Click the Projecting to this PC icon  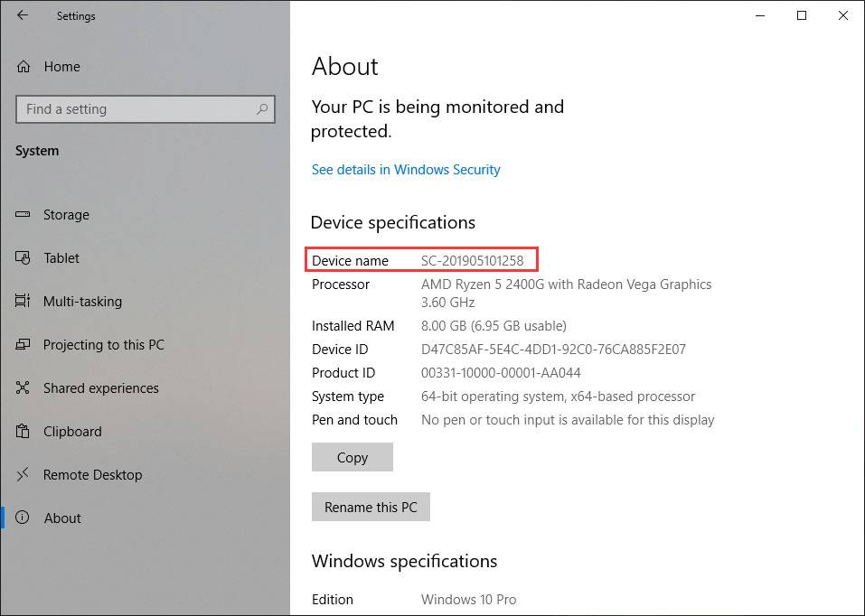[24, 345]
